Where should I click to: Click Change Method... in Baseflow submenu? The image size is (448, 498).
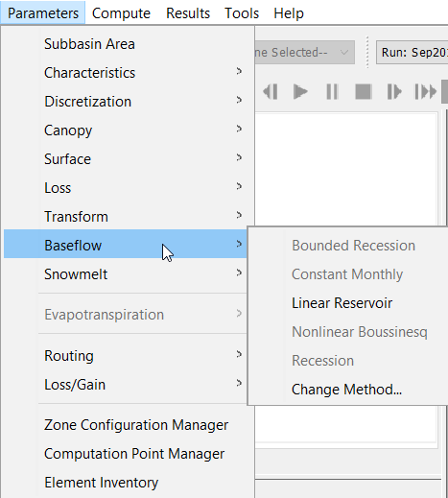click(x=348, y=390)
